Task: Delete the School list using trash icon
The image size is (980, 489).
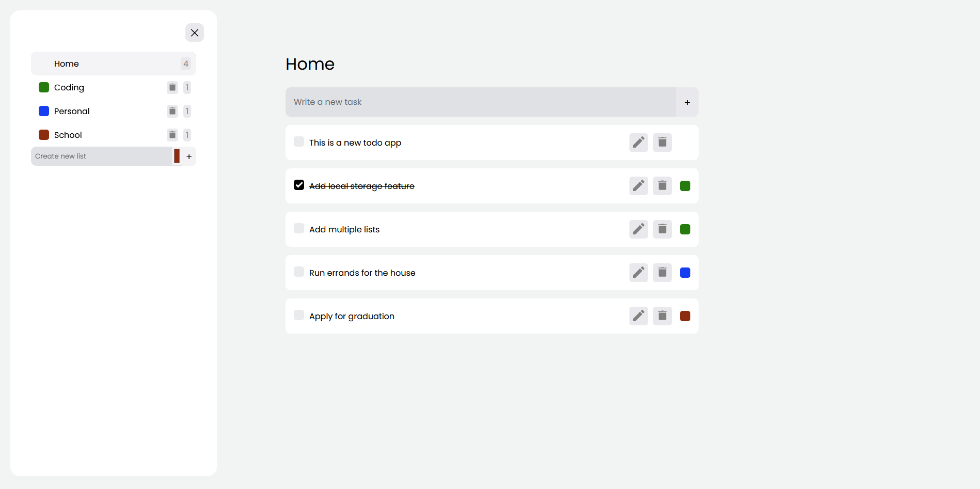Action: tap(172, 135)
